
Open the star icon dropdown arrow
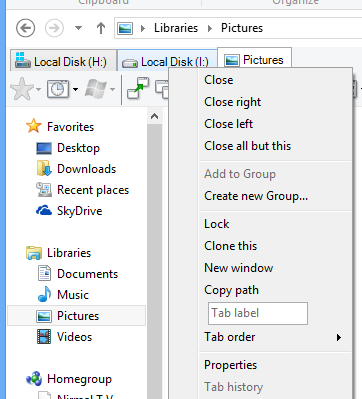38,89
